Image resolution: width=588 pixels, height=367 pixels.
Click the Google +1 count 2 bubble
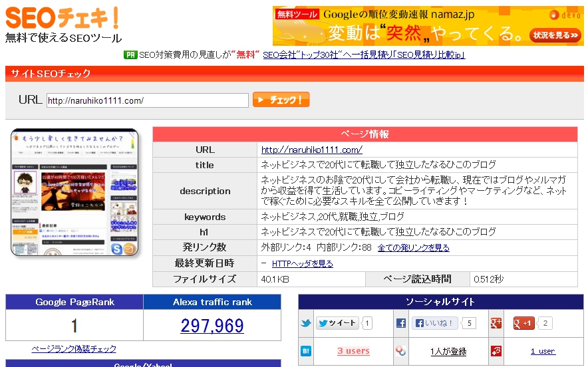pos(545,323)
